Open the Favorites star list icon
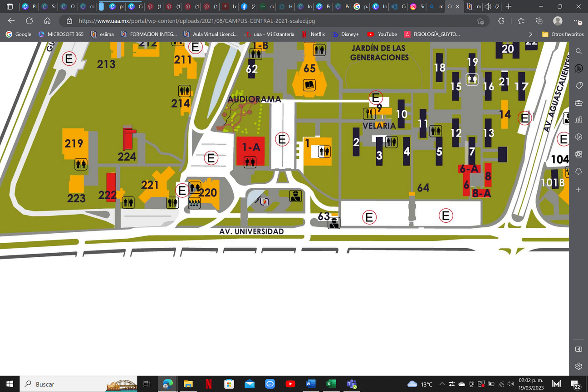 pyautogui.click(x=521, y=21)
